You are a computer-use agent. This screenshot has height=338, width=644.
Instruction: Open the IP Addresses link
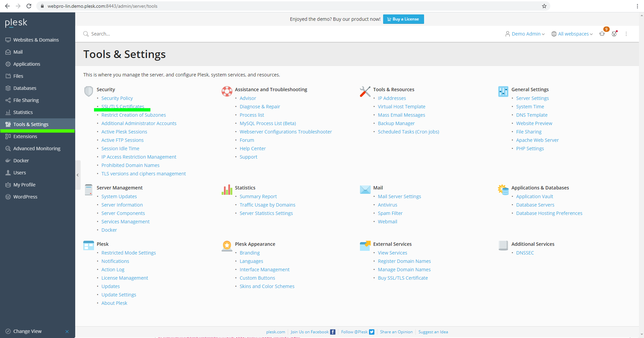[x=392, y=98]
